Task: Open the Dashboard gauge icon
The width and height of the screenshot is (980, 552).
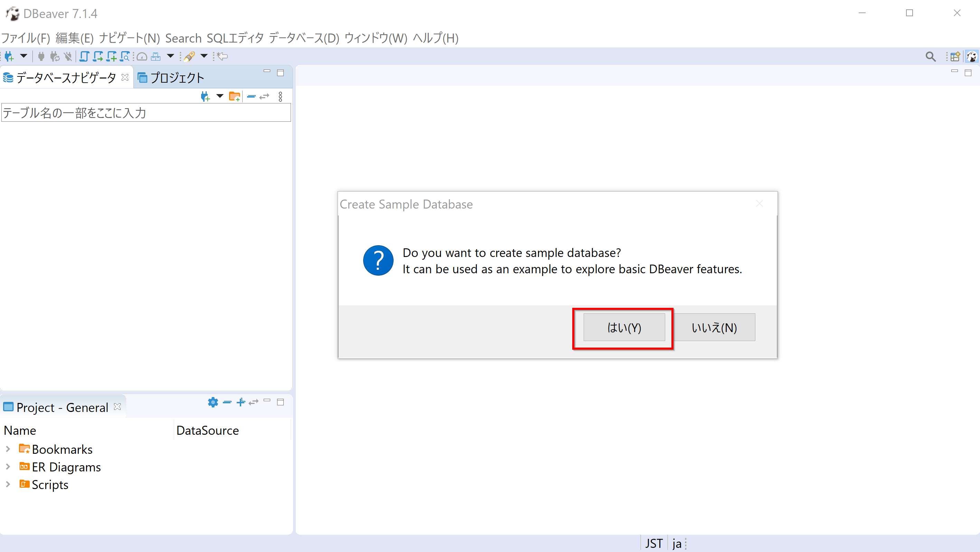Action: click(142, 57)
